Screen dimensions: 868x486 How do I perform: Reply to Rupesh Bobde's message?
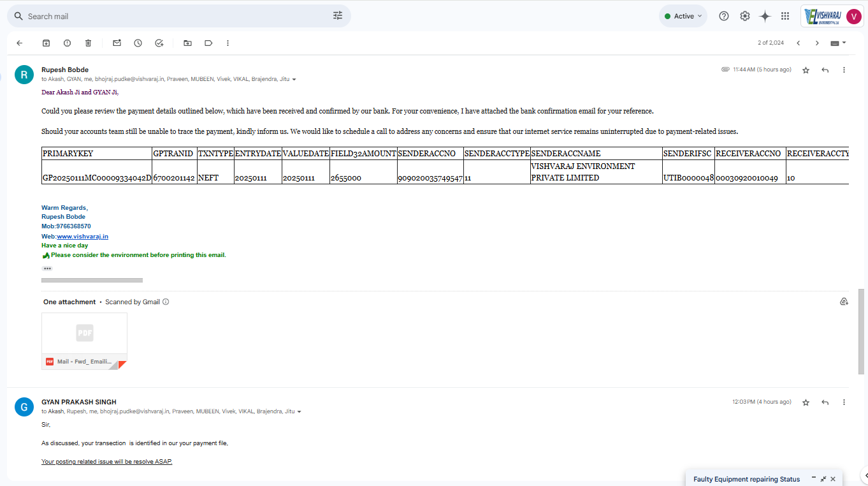[x=825, y=70]
